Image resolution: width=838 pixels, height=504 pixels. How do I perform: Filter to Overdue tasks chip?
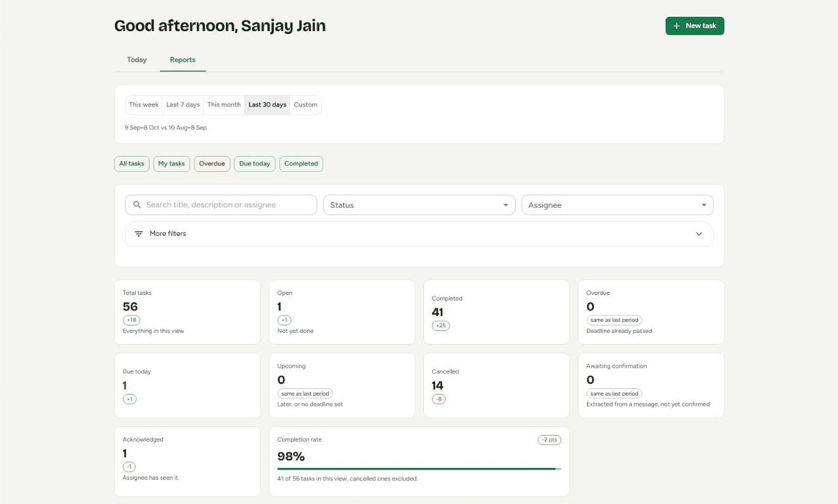(212, 164)
